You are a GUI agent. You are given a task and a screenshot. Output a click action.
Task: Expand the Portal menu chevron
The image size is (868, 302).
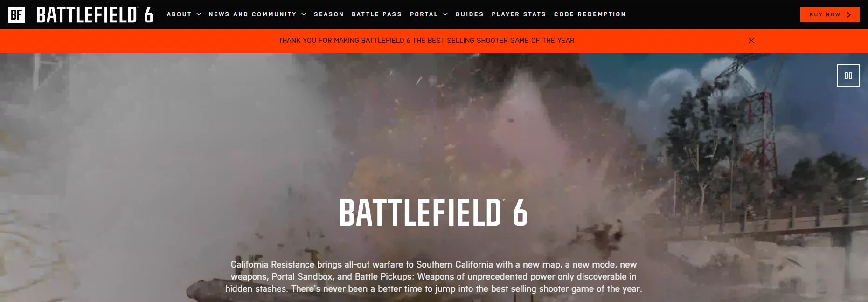click(x=445, y=14)
